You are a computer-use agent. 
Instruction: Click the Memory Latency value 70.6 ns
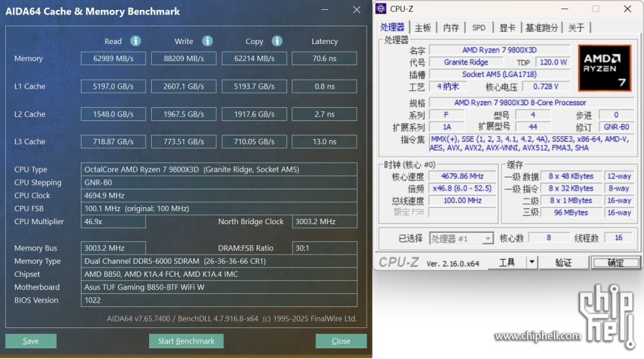325,59
